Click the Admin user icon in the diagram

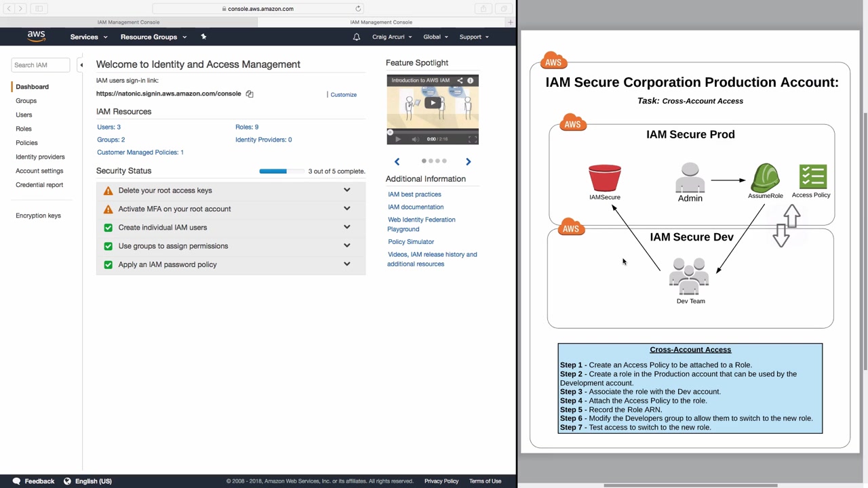(x=690, y=178)
